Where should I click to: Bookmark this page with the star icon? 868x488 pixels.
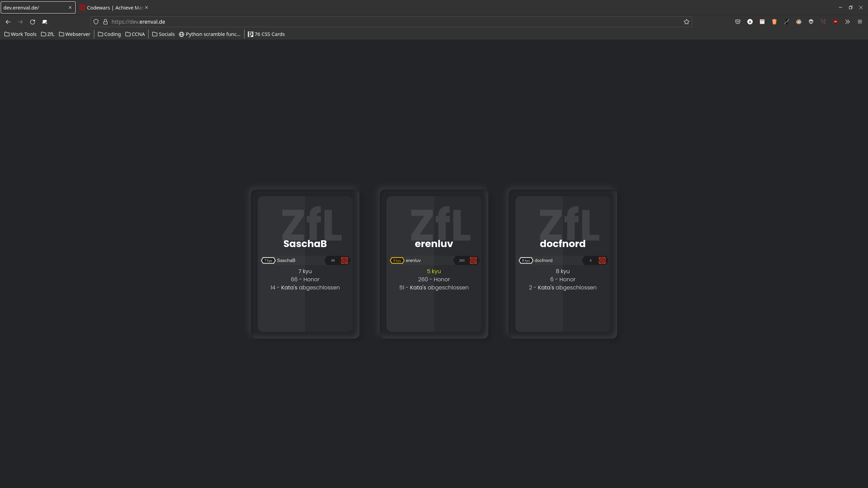click(x=687, y=22)
